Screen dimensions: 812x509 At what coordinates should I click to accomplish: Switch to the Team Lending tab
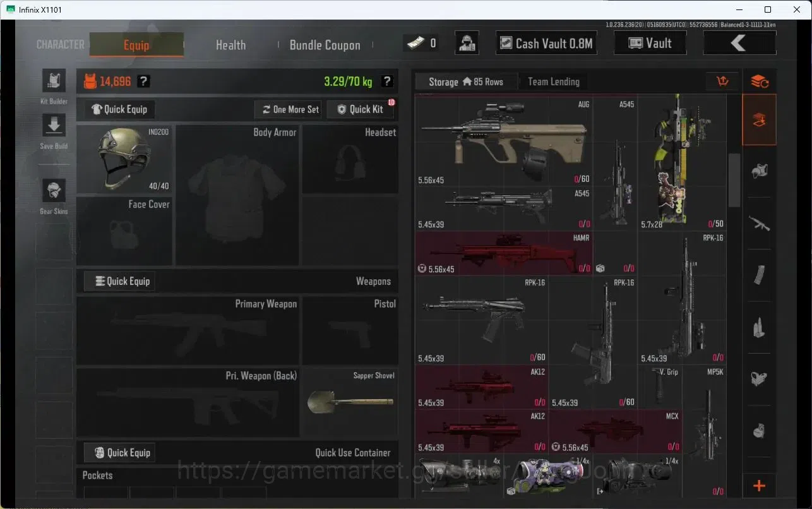click(553, 81)
